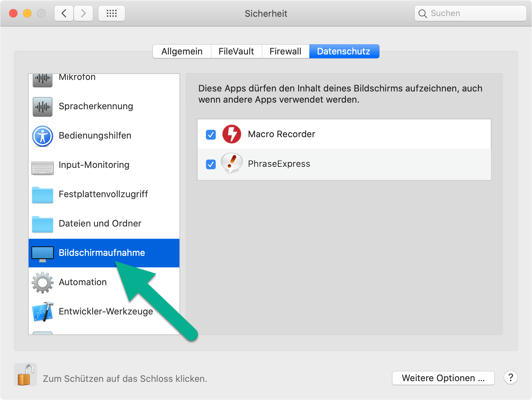Switch to the Allgemein tab
This screenshot has height=400, width=532.
pos(182,51)
